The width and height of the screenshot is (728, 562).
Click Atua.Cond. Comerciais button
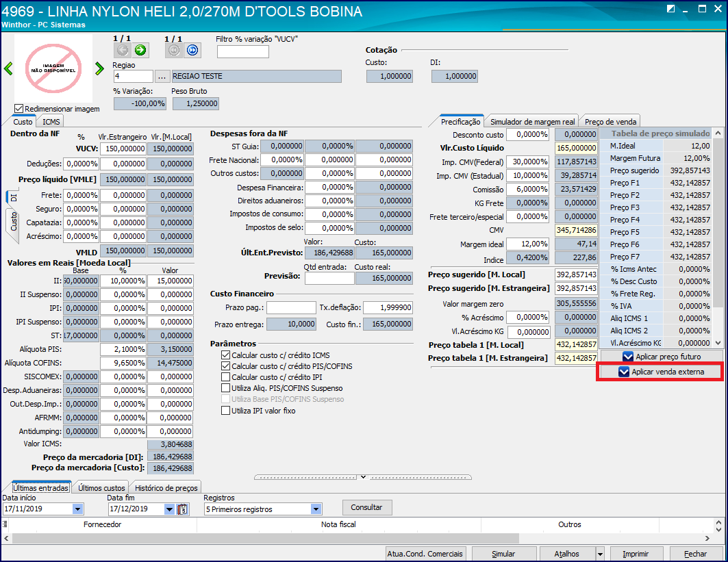point(425,554)
